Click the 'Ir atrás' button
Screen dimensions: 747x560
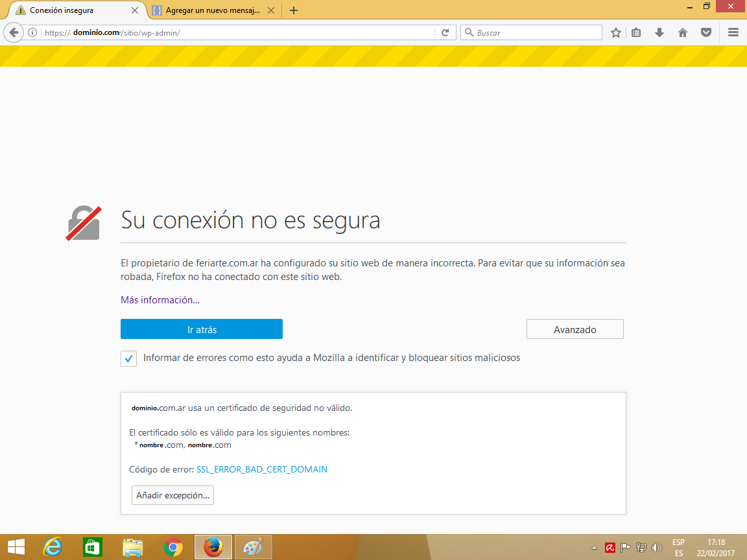point(202,329)
